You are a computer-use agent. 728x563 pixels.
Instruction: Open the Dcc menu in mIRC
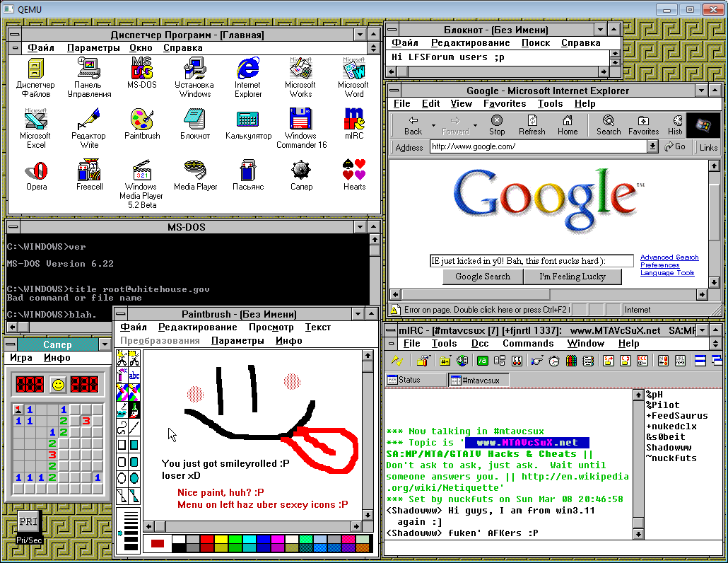pos(480,343)
